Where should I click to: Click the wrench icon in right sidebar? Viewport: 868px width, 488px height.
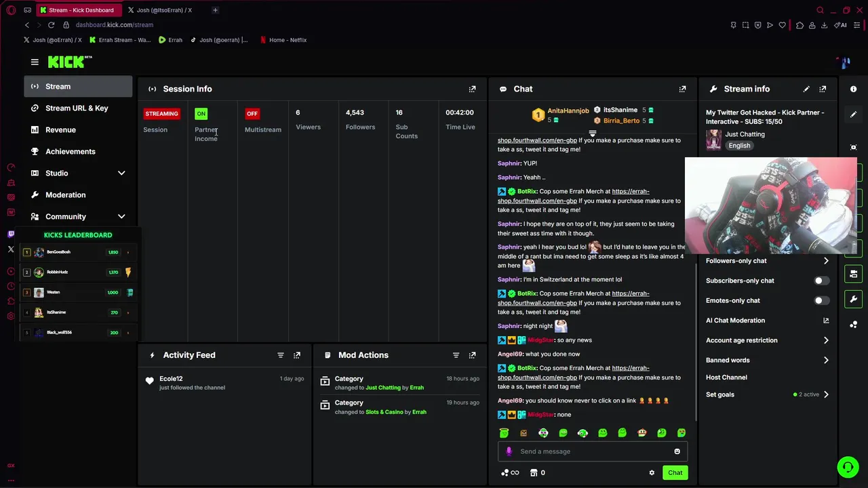pyautogui.click(x=854, y=299)
